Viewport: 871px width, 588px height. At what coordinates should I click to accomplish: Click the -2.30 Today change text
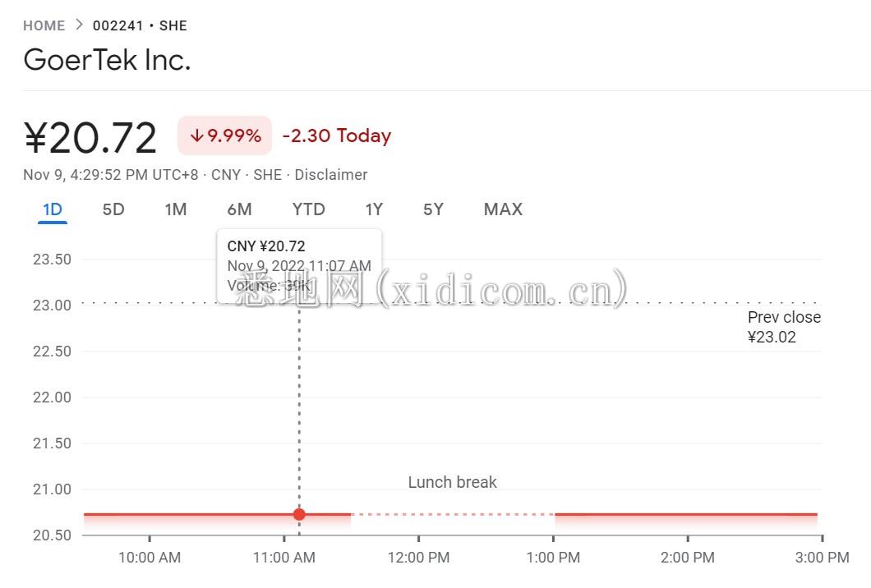[x=336, y=136]
